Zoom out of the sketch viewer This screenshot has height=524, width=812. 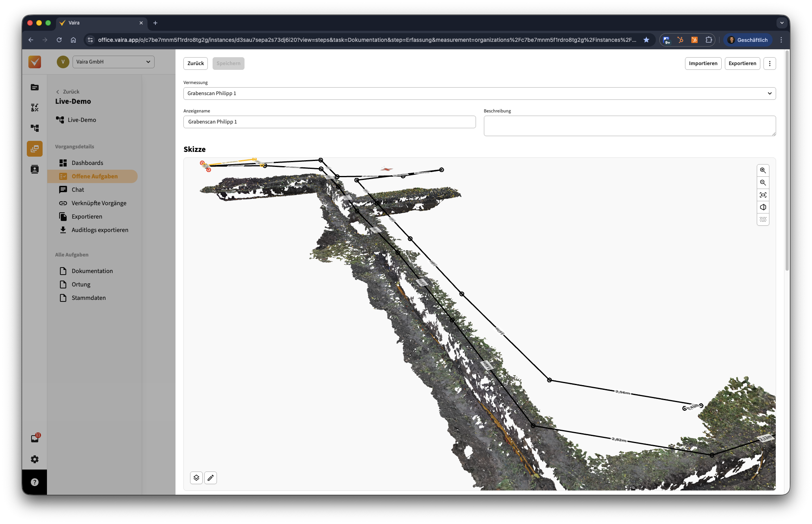[763, 183]
